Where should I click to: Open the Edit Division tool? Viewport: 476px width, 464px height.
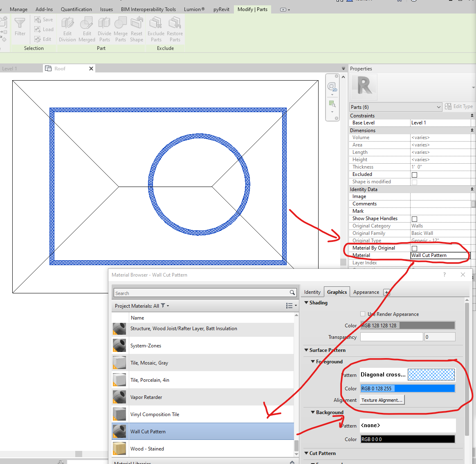coord(67,28)
